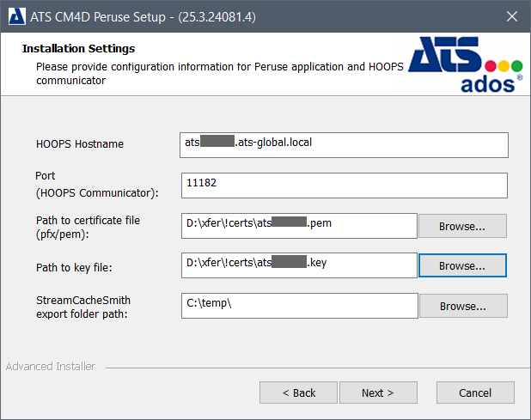Proceed with the Next button
The width and height of the screenshot is (531, 420).
coord(378,393)
